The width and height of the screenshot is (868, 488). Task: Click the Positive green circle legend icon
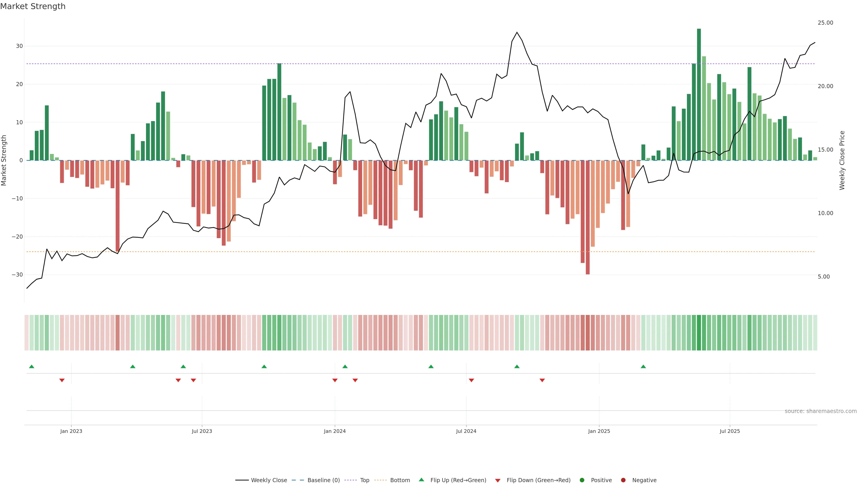click(582, 480)
